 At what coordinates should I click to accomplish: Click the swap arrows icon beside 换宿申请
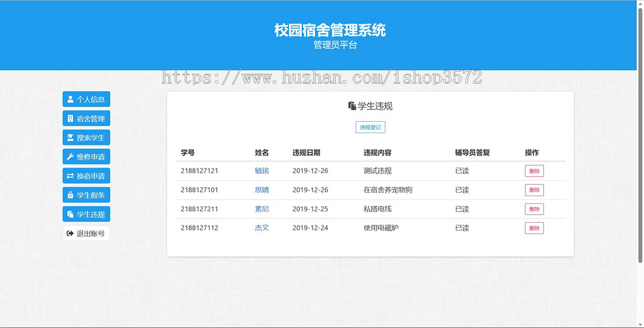tap(70, 176)
